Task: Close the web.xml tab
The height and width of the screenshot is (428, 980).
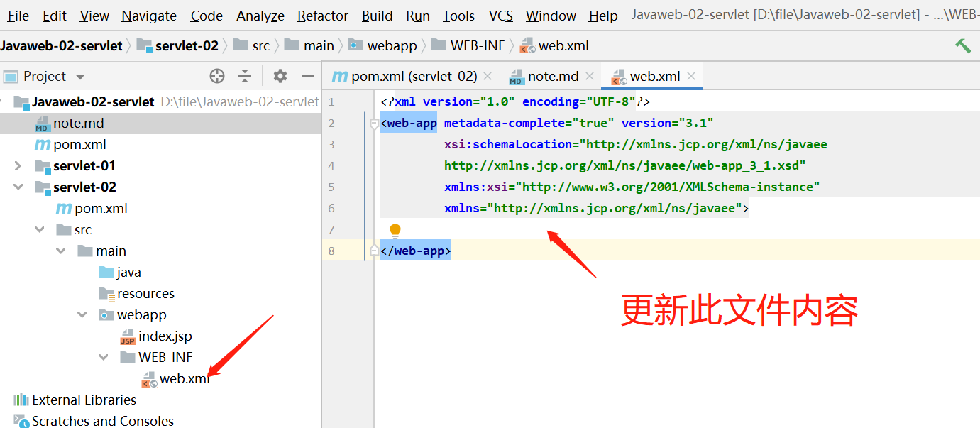Action: pyautogui.click(x=691, y=76)
